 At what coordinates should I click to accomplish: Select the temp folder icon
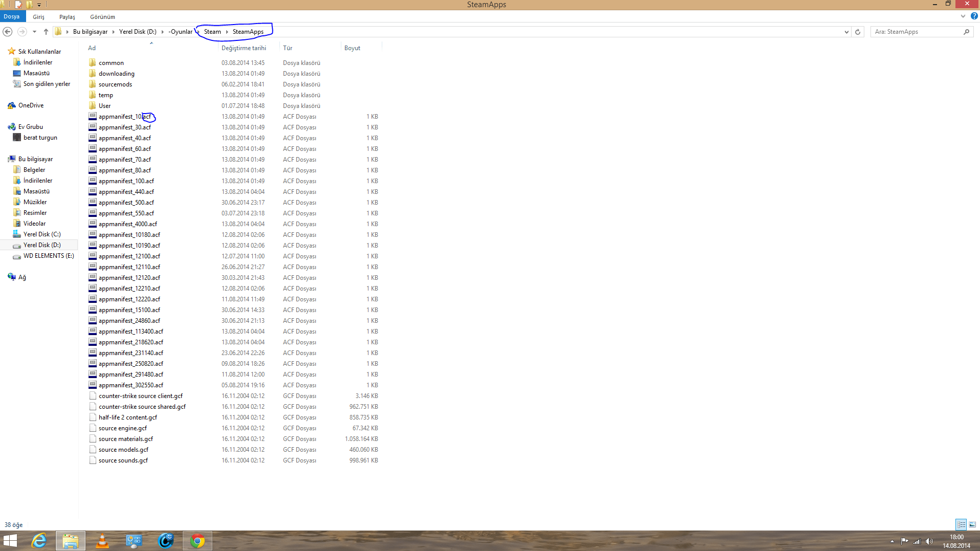point(93,95)
